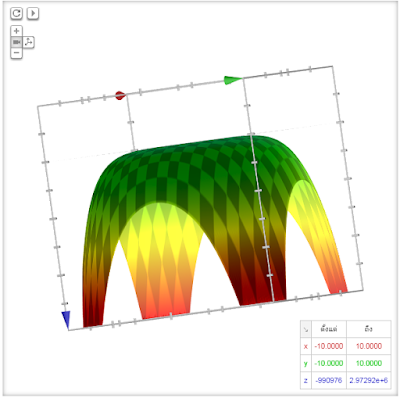Zoom in with the plus button
Viewport: 400px width, 398px height.
(16, 31)
